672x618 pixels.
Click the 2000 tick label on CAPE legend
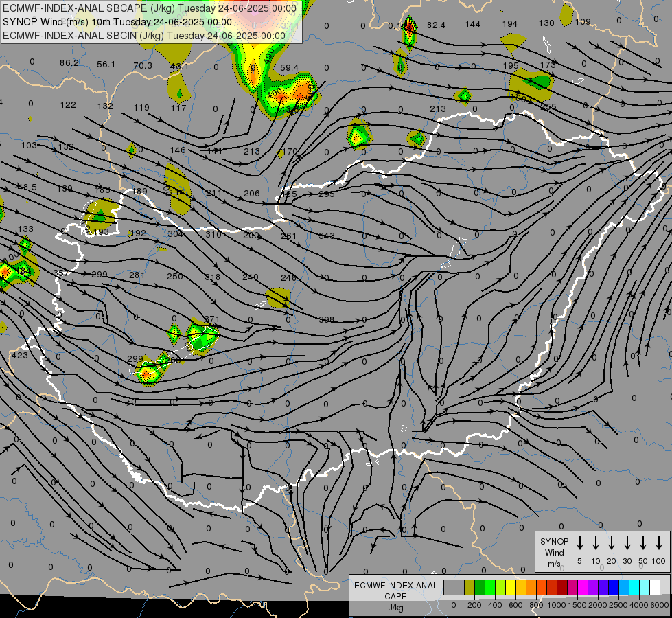[597, 605]
